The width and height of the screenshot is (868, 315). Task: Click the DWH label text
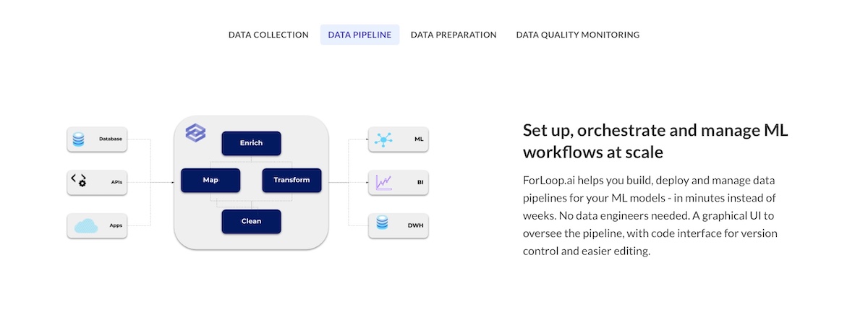coord(415,225)
